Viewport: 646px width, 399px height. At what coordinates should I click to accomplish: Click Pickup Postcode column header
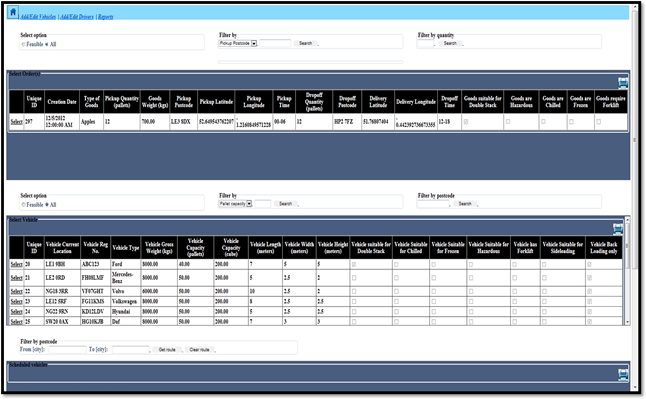coord(184,101)
